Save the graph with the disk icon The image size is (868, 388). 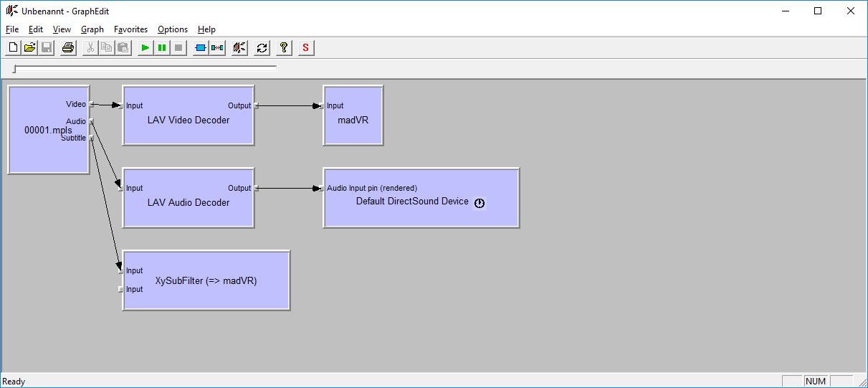click(x=46, y=48)
